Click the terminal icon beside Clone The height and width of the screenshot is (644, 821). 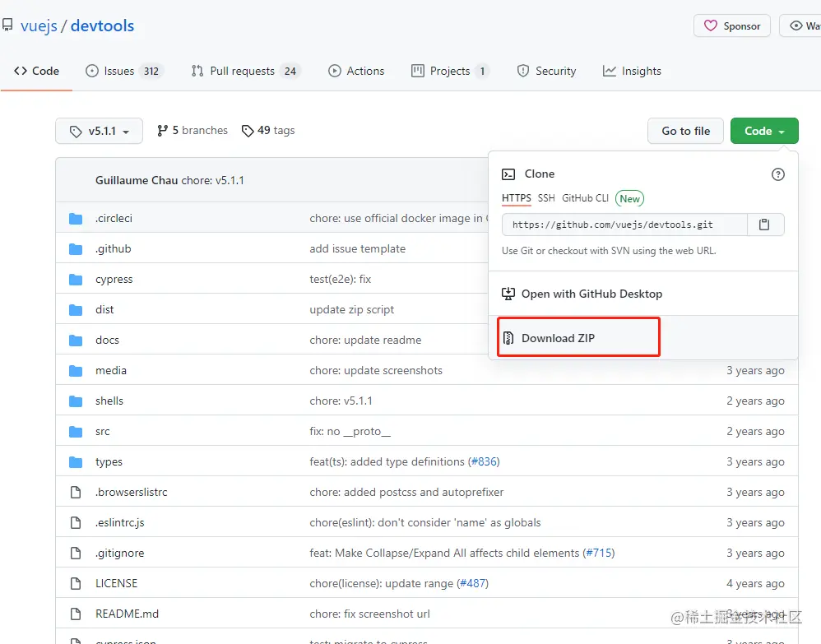pyautogui.click(x=508, y=174)
